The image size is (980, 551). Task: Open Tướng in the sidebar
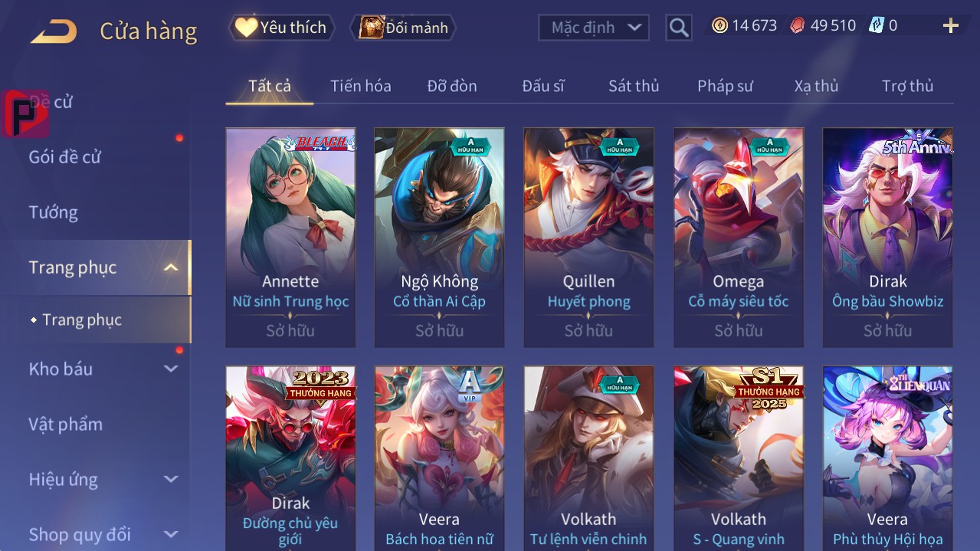click(x=54, y=212)
